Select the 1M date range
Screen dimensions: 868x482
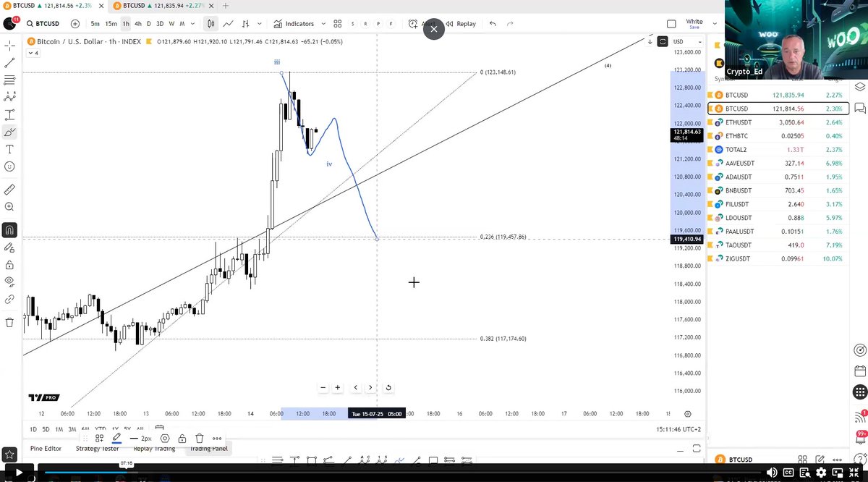[x=59, y=429]
